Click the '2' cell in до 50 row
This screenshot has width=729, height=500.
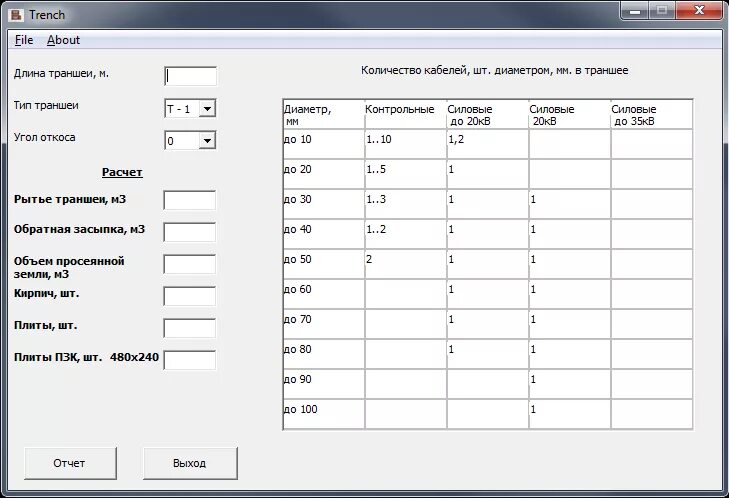tap(405, 264)
